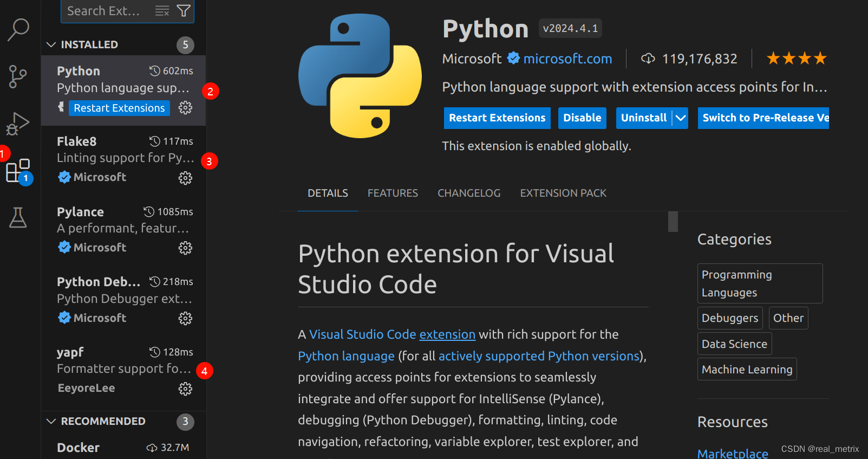Open Python Debugger manage gear
This screenshot has width=868, height=459.
[x=185, y=318]
